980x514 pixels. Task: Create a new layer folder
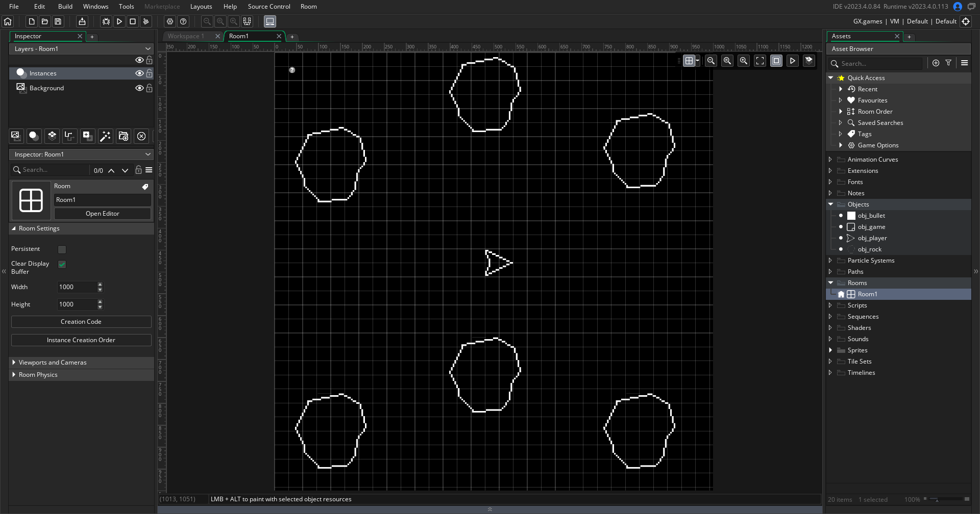coord(124,136)
